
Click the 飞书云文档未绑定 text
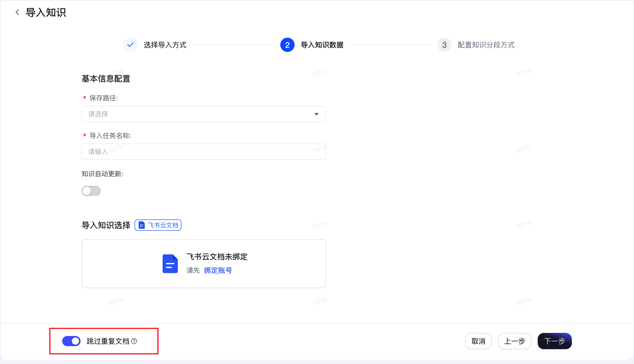click(x=217, y=257)
